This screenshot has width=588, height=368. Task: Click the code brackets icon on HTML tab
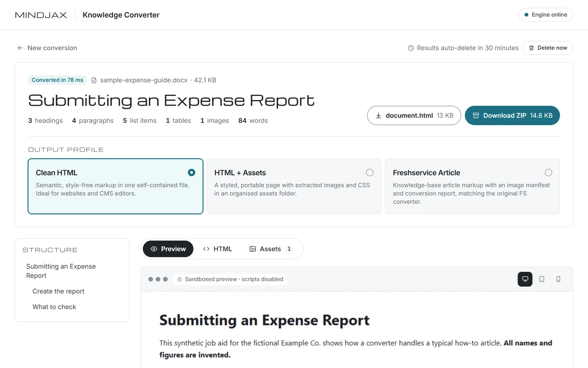click(206, 249)
